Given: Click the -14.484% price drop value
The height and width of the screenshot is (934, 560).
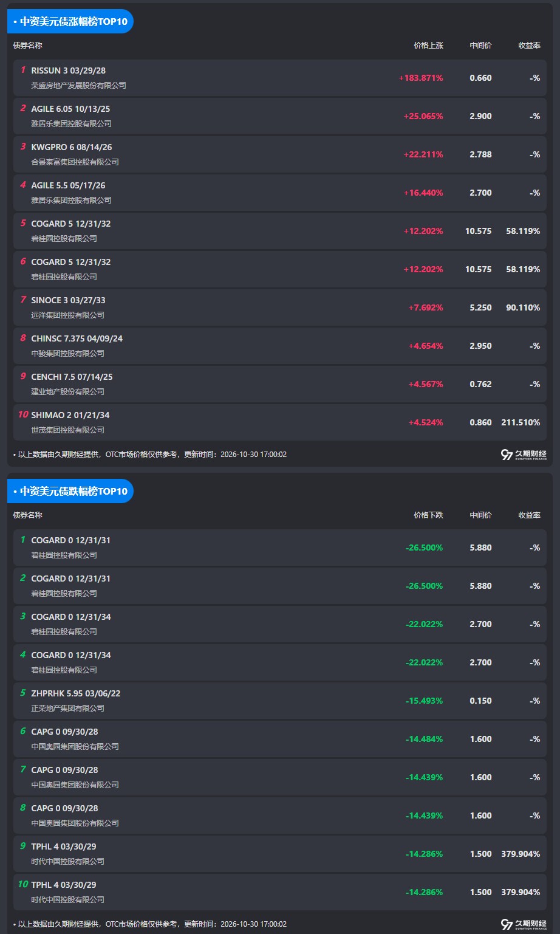Looking at the screenshot, I should (x=425, y=739).
